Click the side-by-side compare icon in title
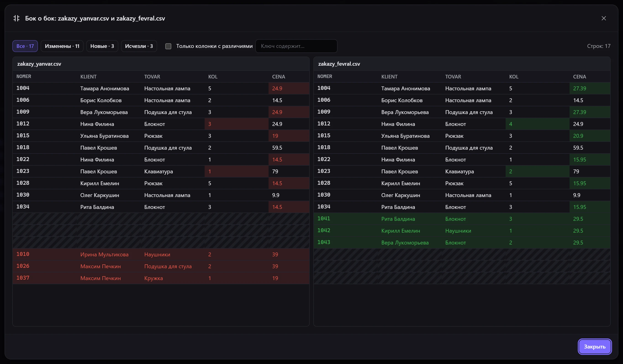The height and width of the screenshot is (364, 623). point(16,18)
